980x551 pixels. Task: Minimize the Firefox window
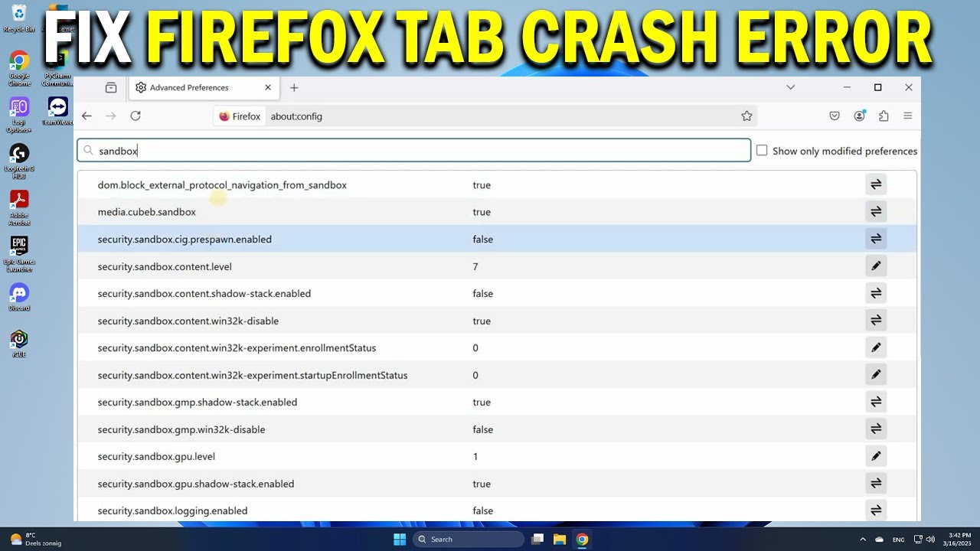coord(847,87)
